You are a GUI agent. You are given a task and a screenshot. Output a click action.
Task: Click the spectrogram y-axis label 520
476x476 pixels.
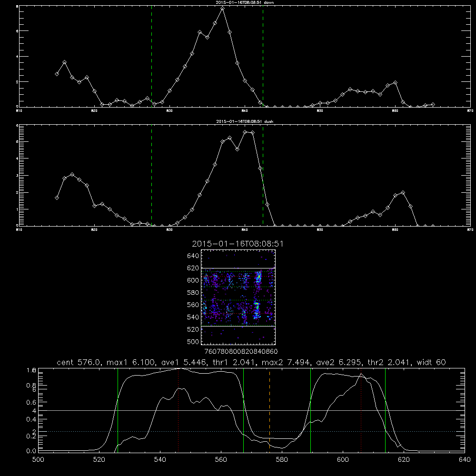coord(193,329)
